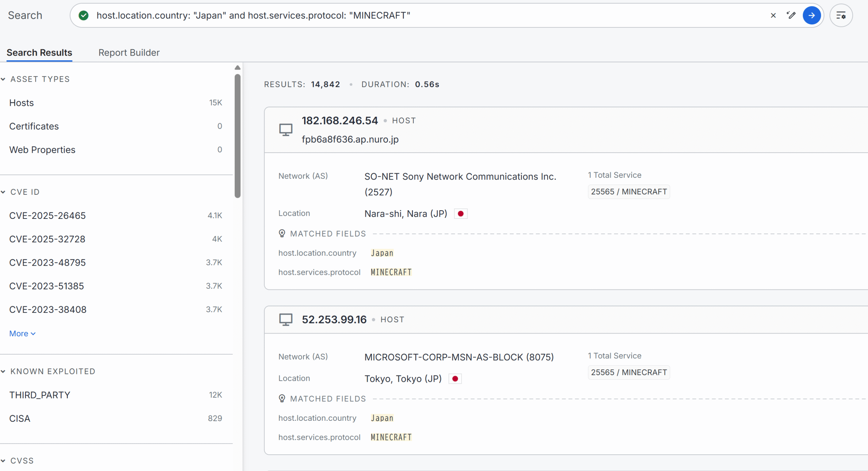Filter by CVE-2023-38408

click(116, 309)
